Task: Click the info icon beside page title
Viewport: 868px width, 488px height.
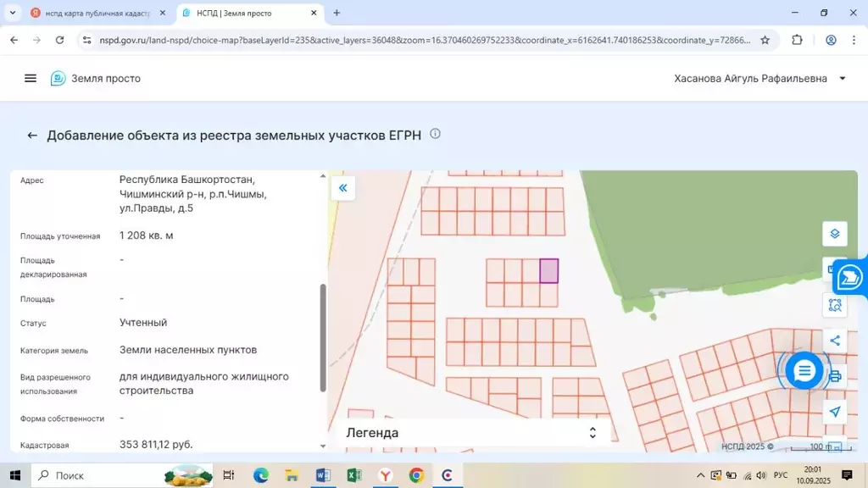Action: click(x=436, y=134)
